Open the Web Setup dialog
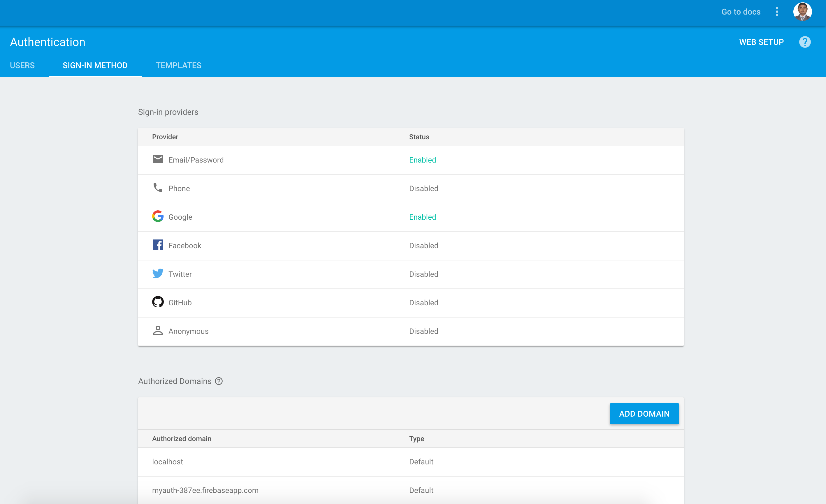 click(761, 42)
